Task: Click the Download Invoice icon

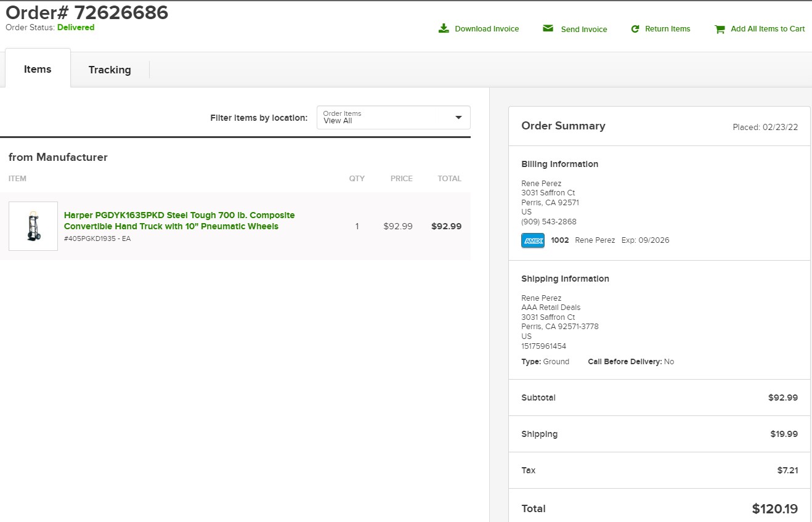Action: tap(444, 28)
